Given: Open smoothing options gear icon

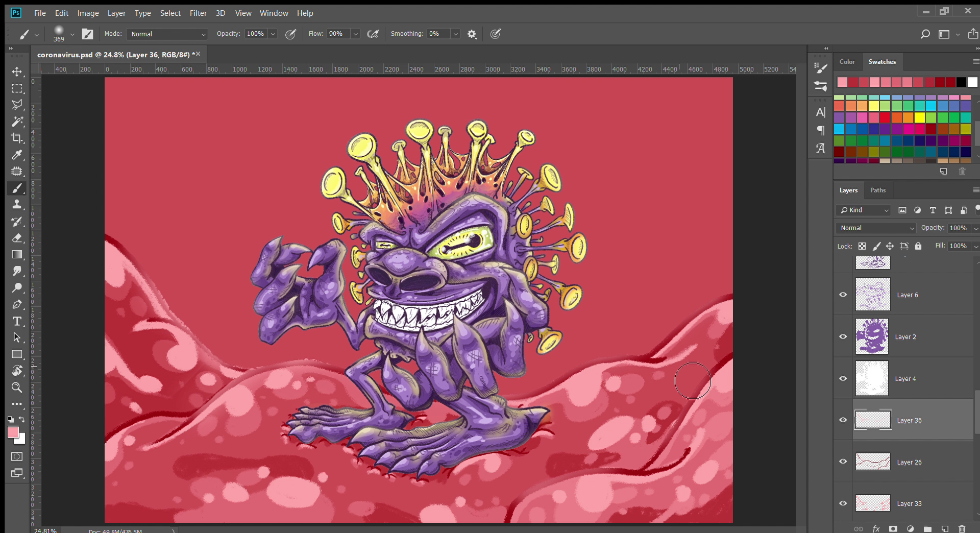Looking at the screenshot, I should click(472, 34).
